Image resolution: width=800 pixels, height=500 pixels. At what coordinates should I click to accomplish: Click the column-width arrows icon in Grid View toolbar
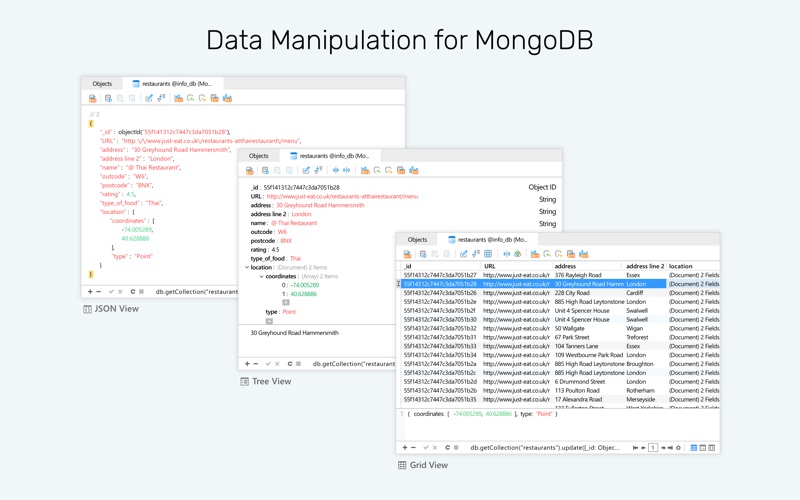click(507, 254)
